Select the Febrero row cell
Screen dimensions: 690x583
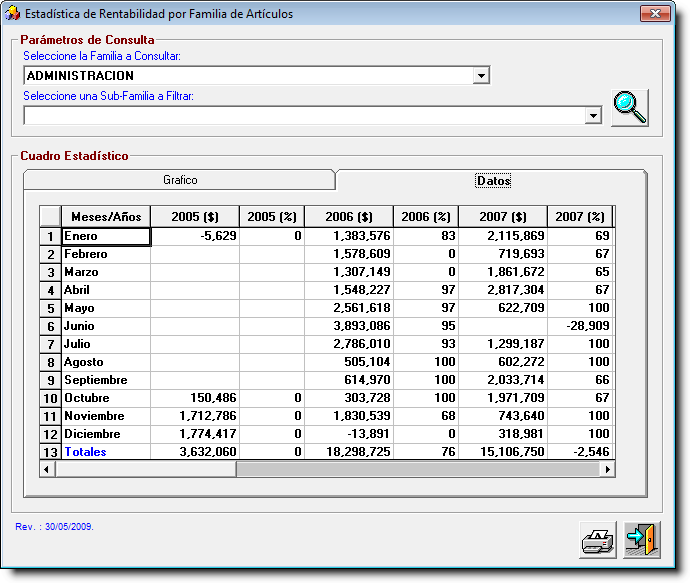pyautogui.click(x=106, y=254)
